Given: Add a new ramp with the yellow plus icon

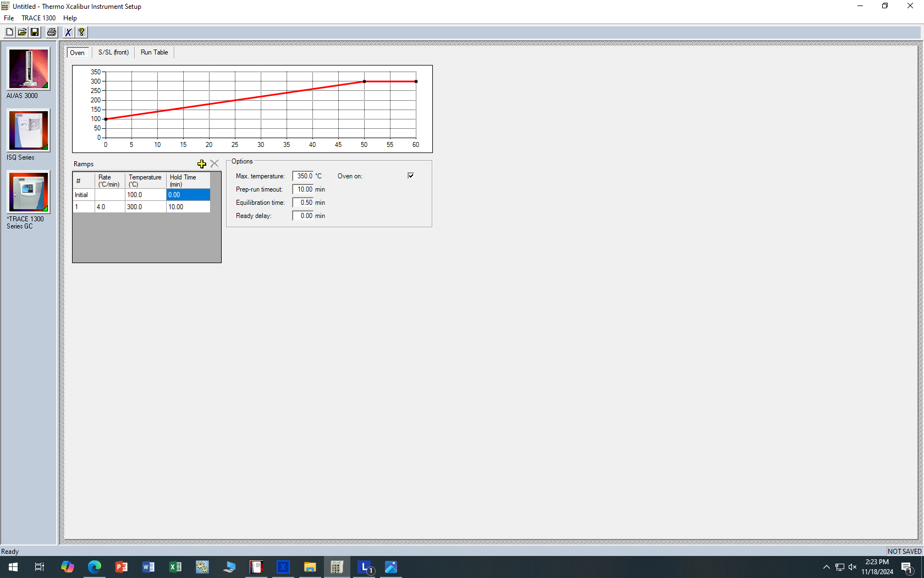Looking at the screenshot, I should (202, 164).
